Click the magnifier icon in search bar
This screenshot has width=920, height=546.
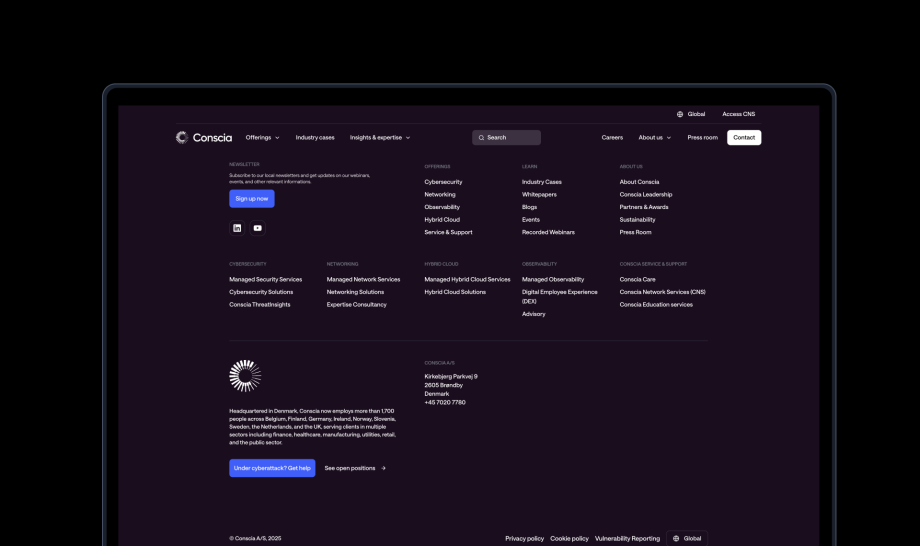481,138
